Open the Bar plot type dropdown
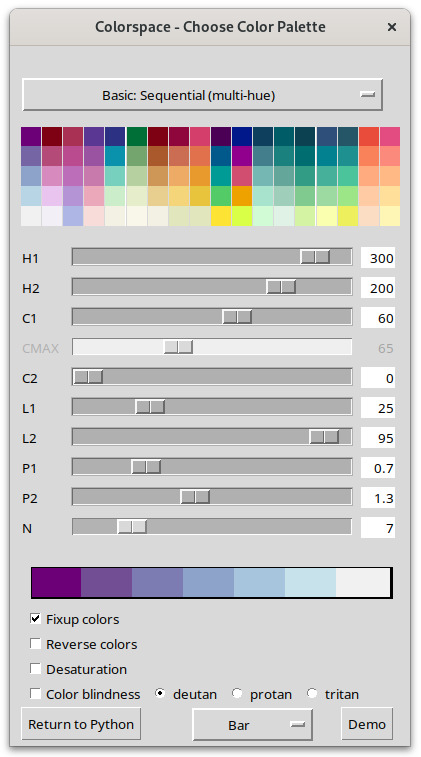The width and height of the screenshot is (421, 757). pos(252,724)
